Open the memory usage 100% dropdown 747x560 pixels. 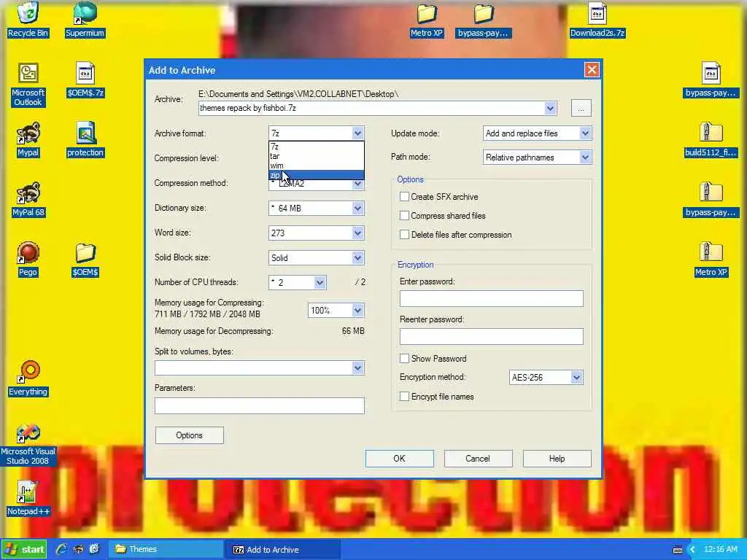[357, 311]
